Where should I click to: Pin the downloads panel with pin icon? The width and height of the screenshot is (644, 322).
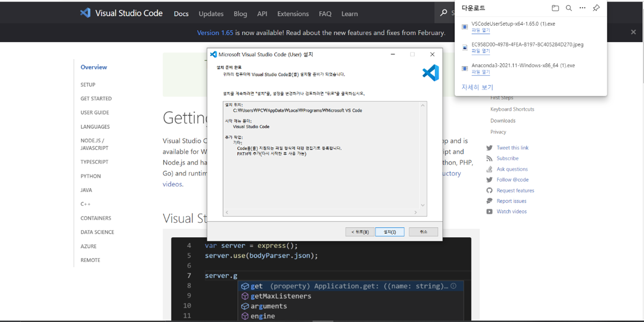tap(596, 8)
